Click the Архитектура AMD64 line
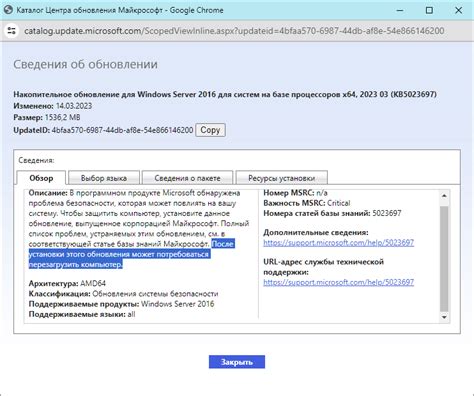The width and height of the screenshot is (474, 396). [x=67, y=284]
